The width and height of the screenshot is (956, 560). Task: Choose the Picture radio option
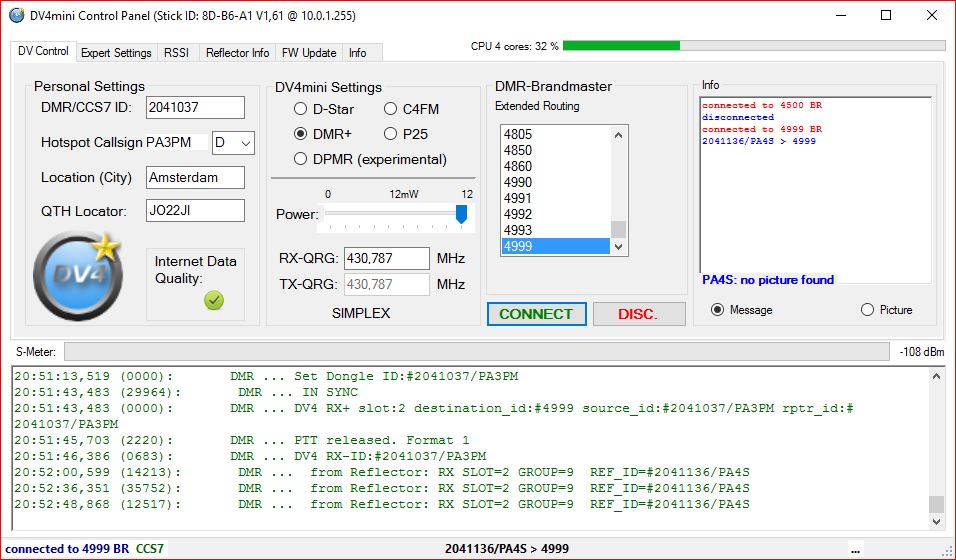[867, 310]
